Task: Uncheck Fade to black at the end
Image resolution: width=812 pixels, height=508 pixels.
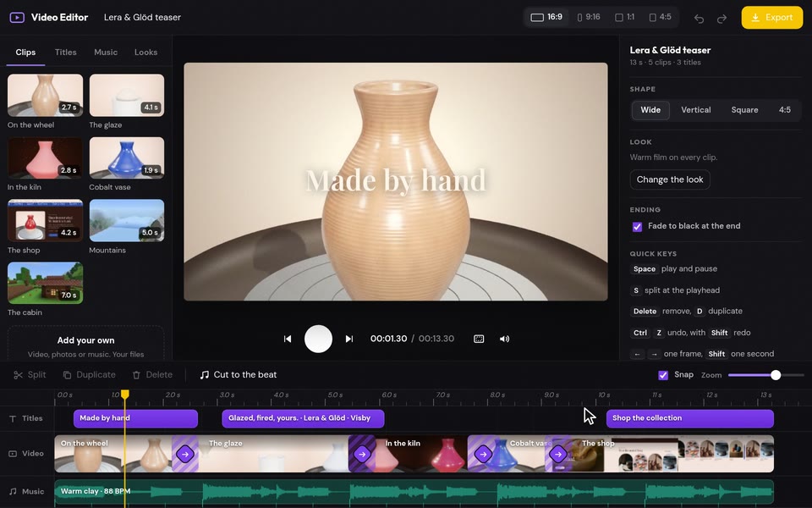Action: [x=638, y=227]
